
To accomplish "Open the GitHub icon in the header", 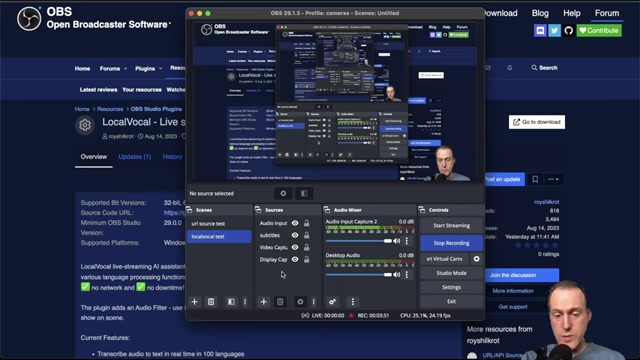I will 569,31.
